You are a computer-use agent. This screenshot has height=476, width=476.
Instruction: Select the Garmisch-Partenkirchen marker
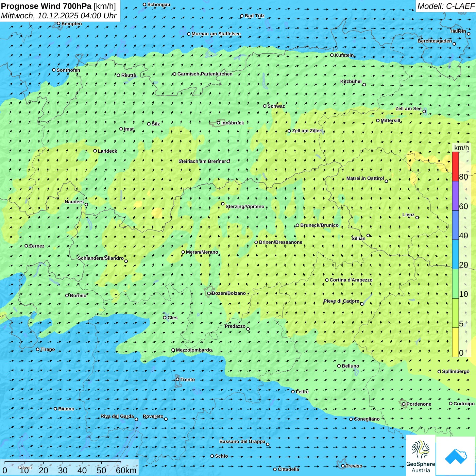click(x=174, y=74)
